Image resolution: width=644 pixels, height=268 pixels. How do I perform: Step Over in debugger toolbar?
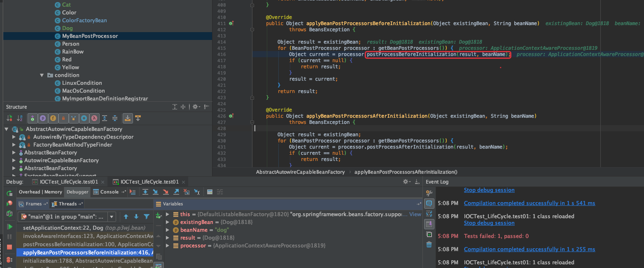coord(145,192)
